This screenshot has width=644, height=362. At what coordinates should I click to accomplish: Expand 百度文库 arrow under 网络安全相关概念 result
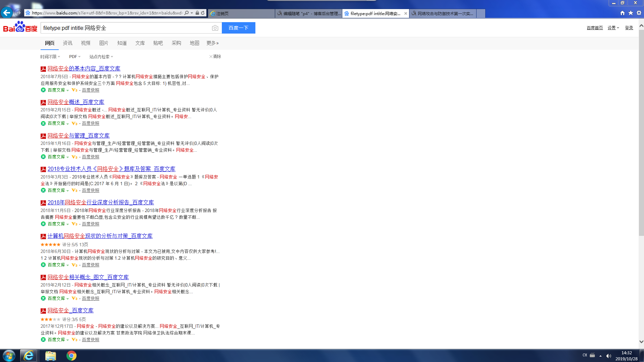pyautogui.click(x=67, y=299)
